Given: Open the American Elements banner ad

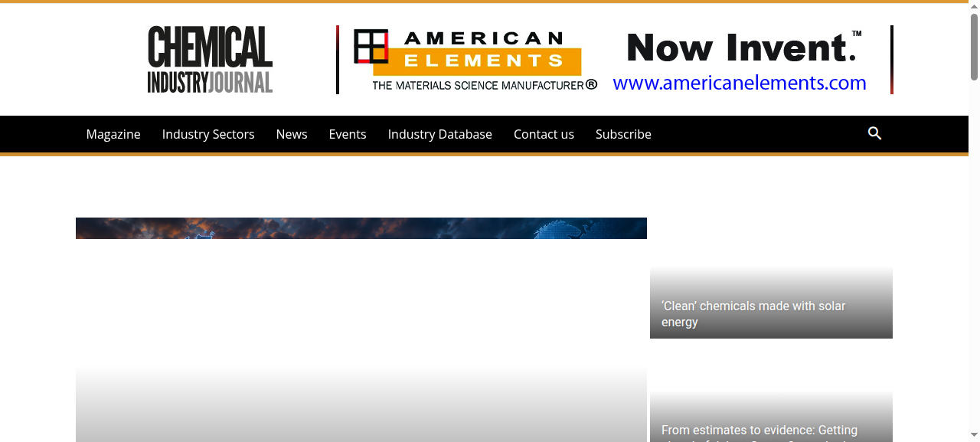Looking at the screenshot, I should coord(615,60).
